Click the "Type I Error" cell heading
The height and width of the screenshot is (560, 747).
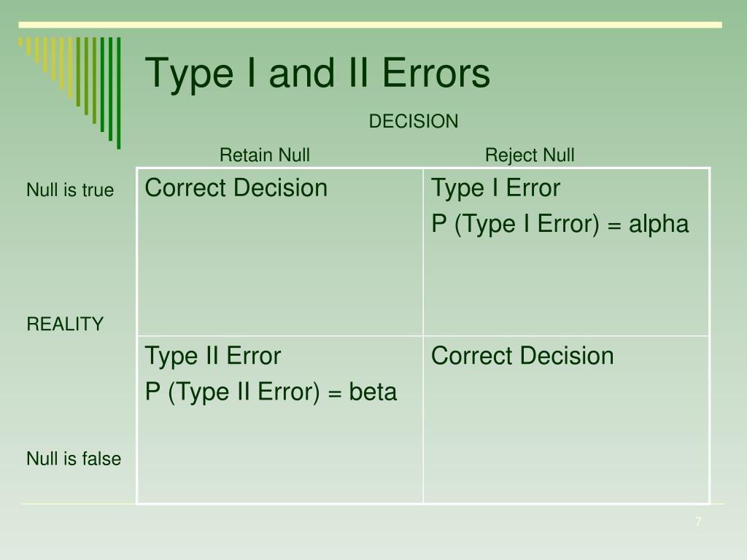click(x=495, y=188)
